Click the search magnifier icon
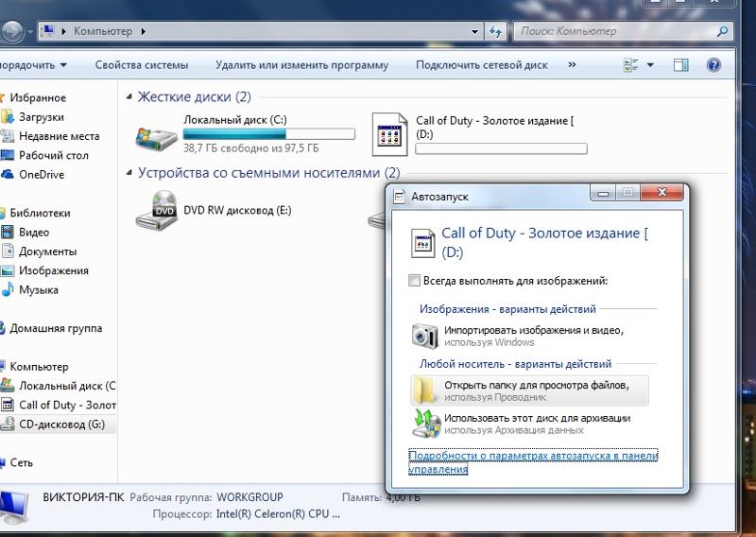Screen dimensions: 756x537 point(722,32)
